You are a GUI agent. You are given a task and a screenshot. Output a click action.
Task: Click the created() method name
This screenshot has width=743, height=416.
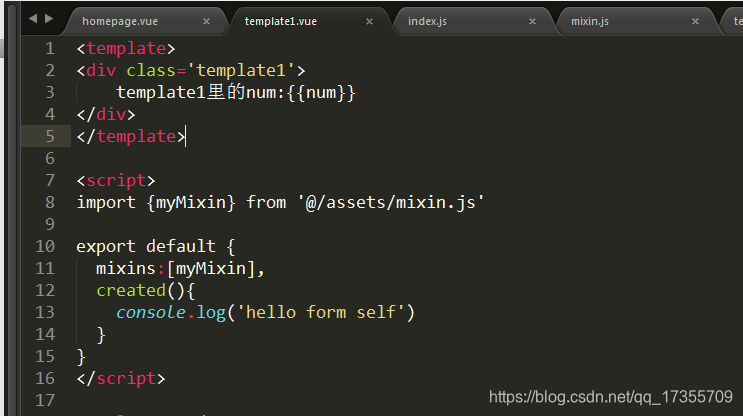(x=131, y=290)
